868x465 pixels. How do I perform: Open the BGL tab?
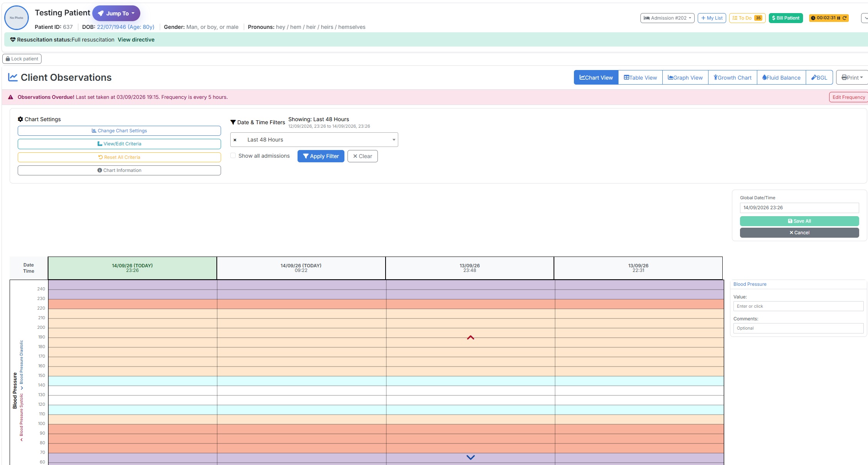[819, 77]
